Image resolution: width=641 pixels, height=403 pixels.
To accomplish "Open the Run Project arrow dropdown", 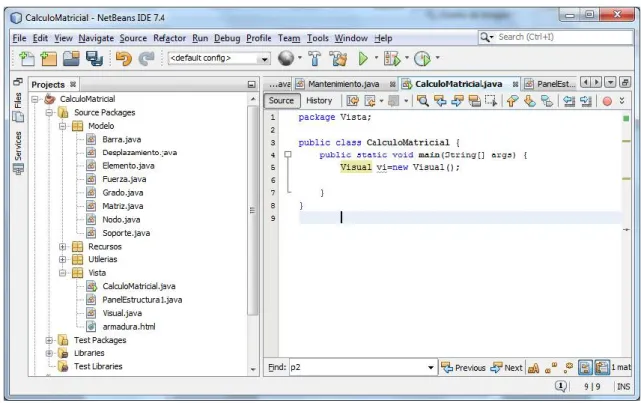I will (376, 58).
